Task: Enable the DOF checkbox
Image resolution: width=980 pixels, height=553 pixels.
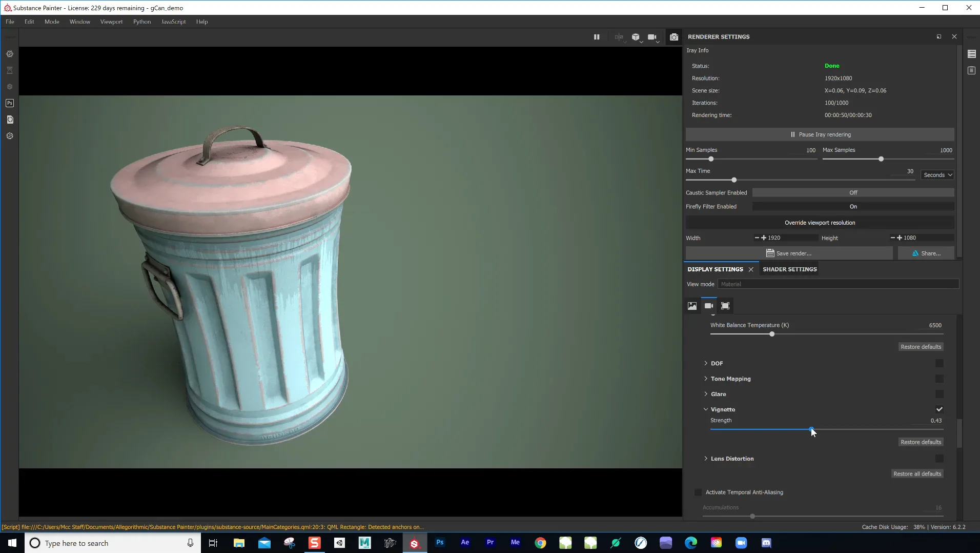Action: coord(940,363)
